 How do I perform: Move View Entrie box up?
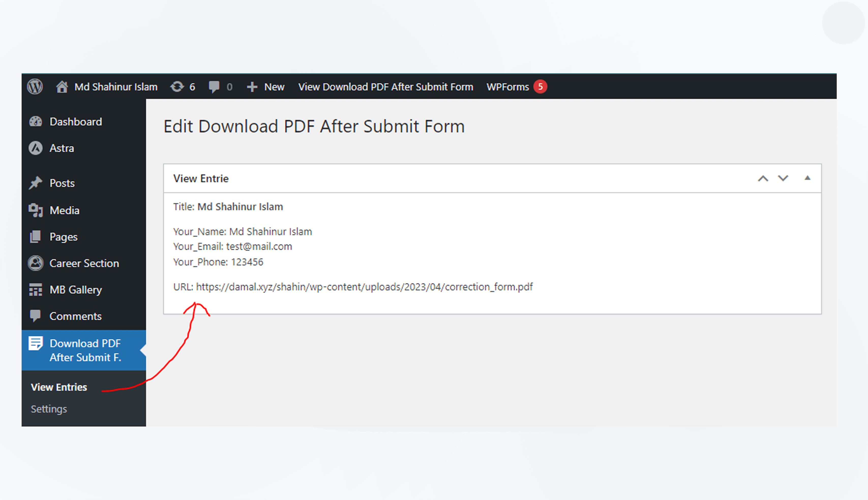point(763,178)
